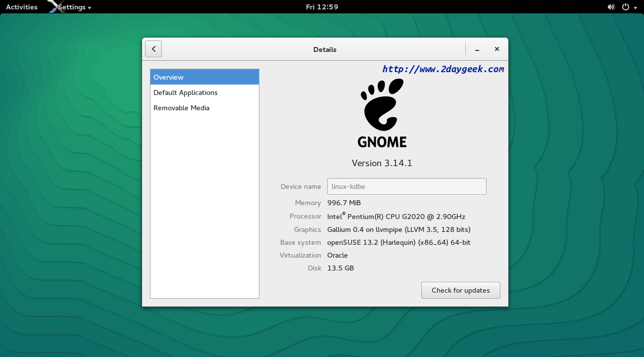Open the clock showing Fri 12:59
The image size is (644, 357).
(x=322, y=7)
